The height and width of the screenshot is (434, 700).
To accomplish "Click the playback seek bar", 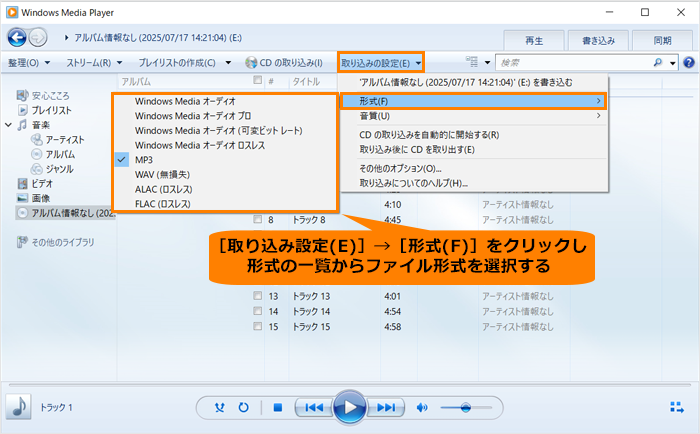I will [x=350, y=384].
